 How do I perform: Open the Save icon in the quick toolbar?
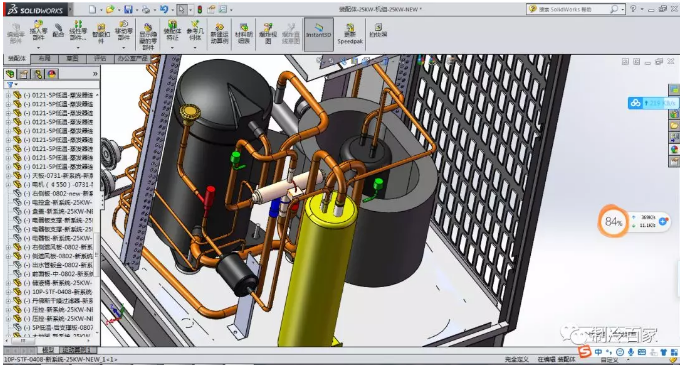point(128,9)
